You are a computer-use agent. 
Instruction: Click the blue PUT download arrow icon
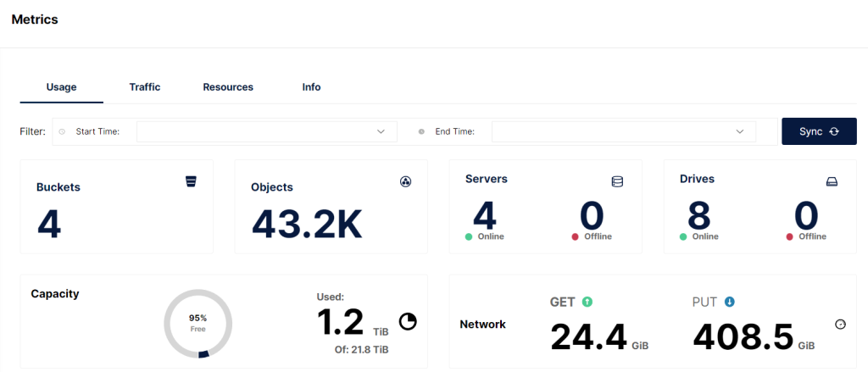point(730,302)
